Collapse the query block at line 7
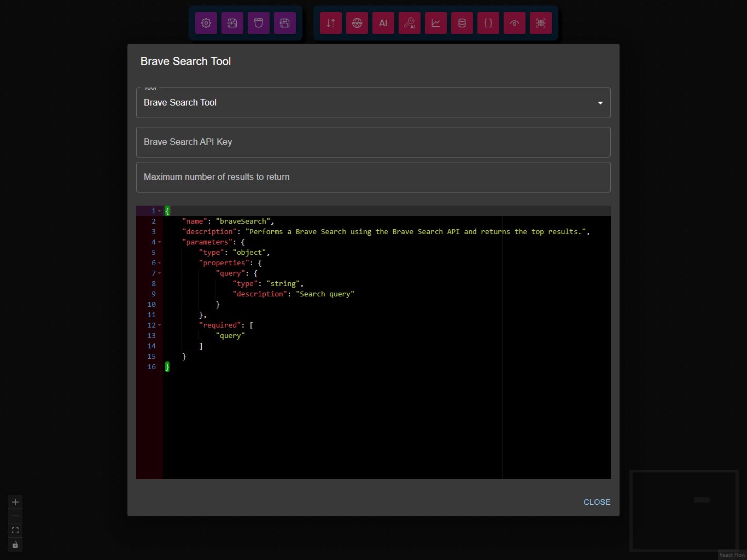Image resolution: width=747 pixels, height=560 pixels. click(159, 273)
